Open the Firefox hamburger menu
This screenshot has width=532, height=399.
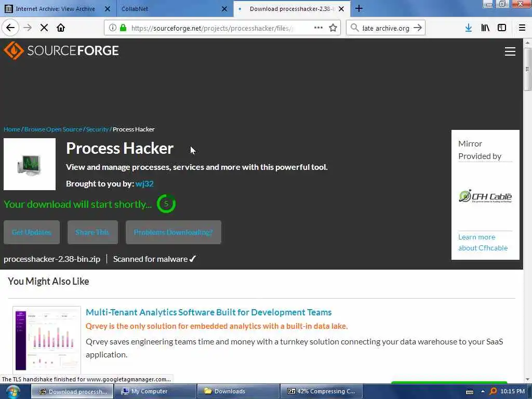(x=522, y=28)
